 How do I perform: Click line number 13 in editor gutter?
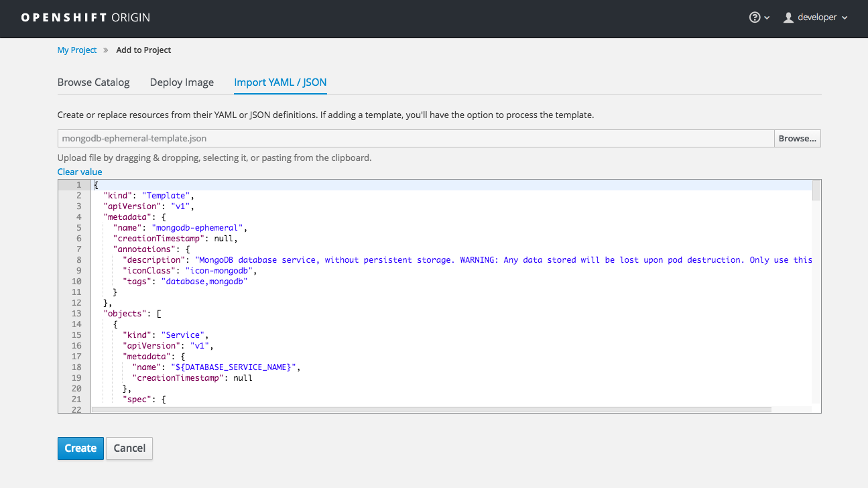click(x=76, y=314)
